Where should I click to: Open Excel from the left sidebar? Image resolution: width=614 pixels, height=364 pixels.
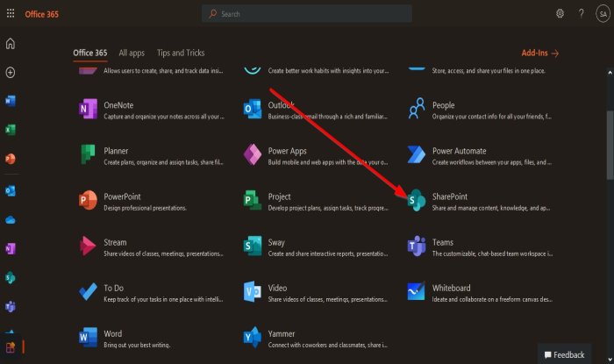[11, 130]
